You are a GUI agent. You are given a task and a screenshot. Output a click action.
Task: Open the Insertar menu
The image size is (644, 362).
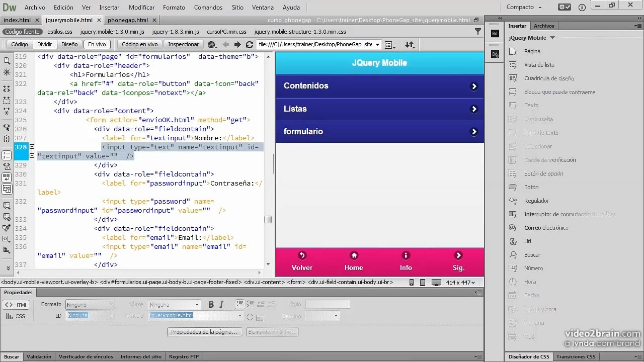109,8
